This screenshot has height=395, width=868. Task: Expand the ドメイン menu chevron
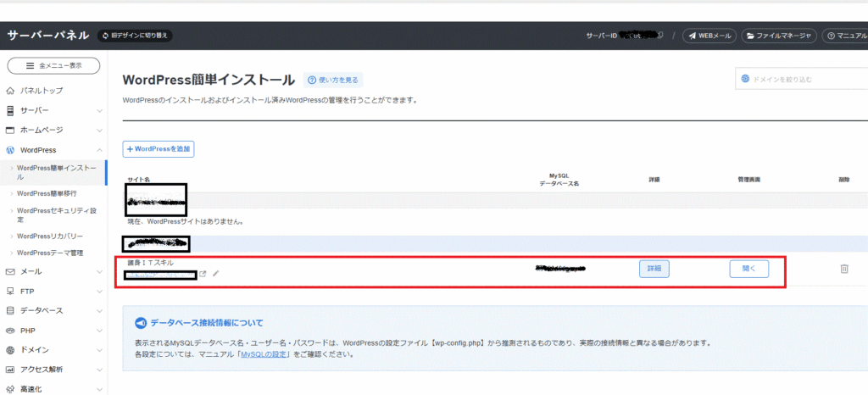99,350
